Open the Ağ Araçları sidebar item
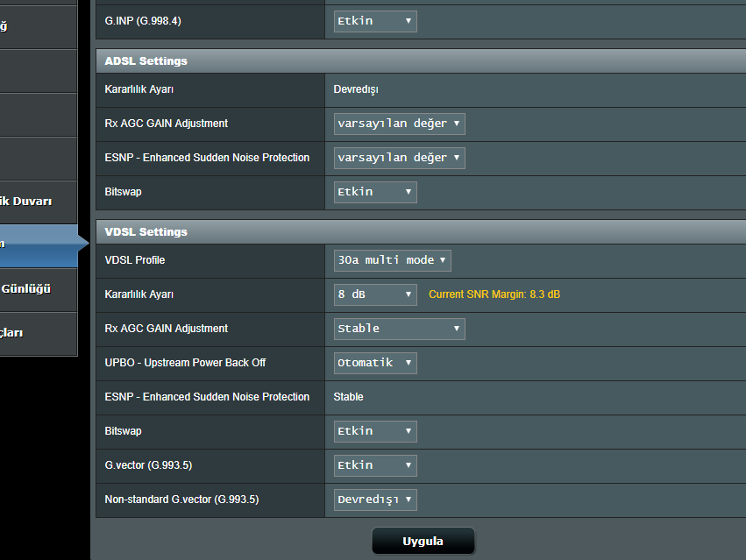746x560 pixels. pos(39,333)
